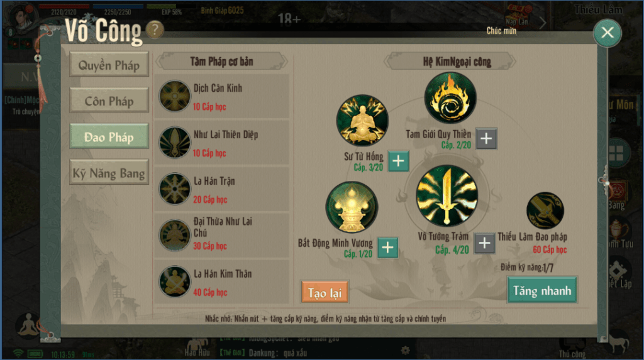Screen dimensions: 644x360
Task: Increase Vô Tướng Trảm level with plus
Action: click(484, 243)
